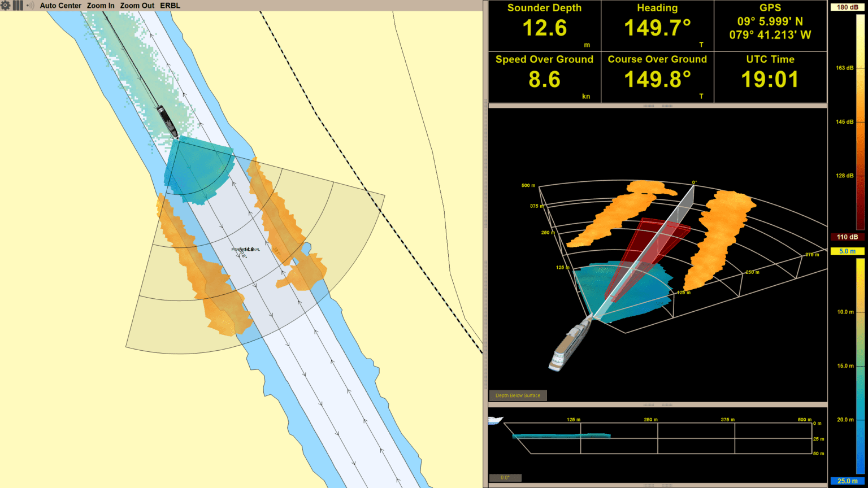This screenshot has height=488, width=868.
Task: Select Zoom In from the top toolbar
Action: coord(101,5)
